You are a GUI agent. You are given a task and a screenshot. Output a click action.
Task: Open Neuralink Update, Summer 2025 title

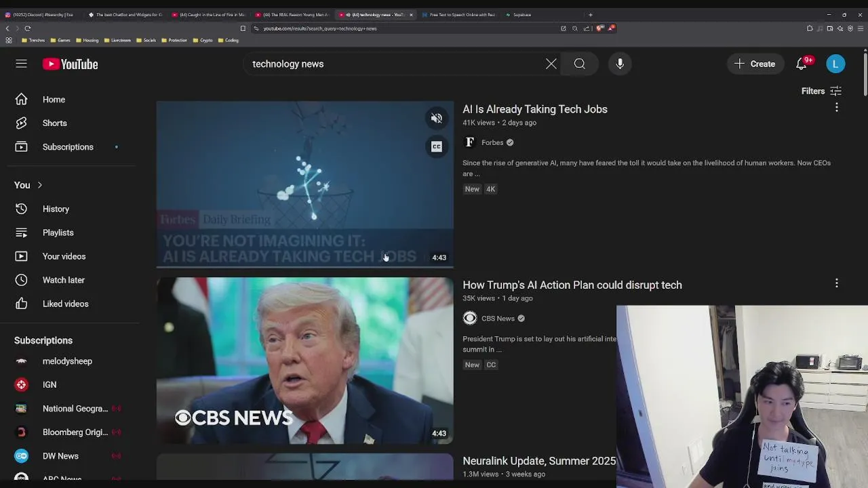pyautogui.click(x=539, y=461)
